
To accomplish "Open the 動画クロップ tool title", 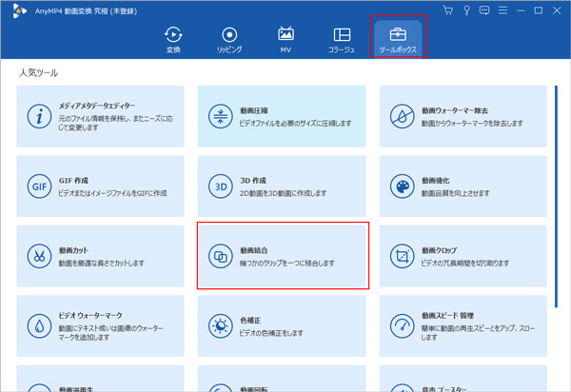I will click(x=439, y=250).
